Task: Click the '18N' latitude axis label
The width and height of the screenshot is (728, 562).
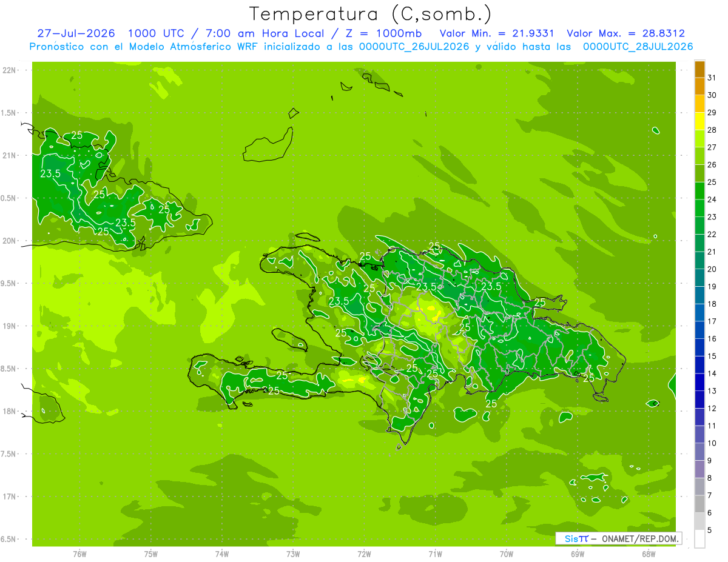Action: click(9, 411)
